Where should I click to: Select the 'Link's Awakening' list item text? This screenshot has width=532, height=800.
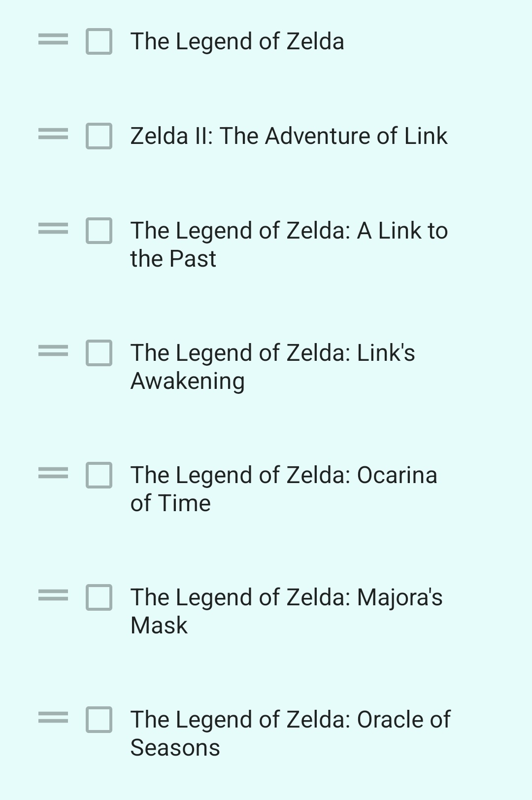[272, 367]
